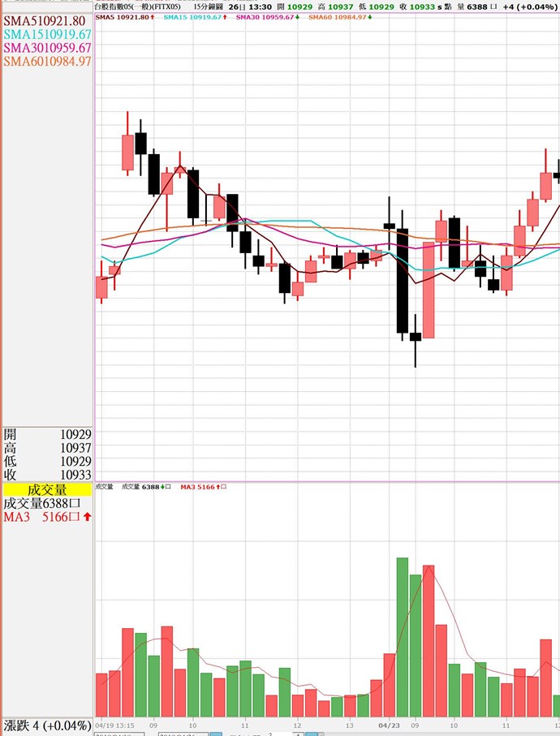This screenshot has height=736, width=560.
Task: Click the 漲跌 4 (+0.04%) change readout
Action: [x=47, y=725]
